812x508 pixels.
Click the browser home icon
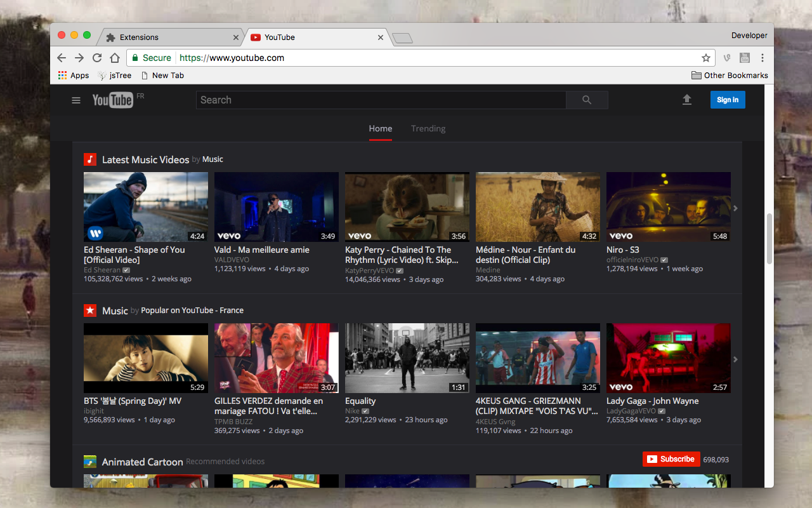click(x=114, y=57)
